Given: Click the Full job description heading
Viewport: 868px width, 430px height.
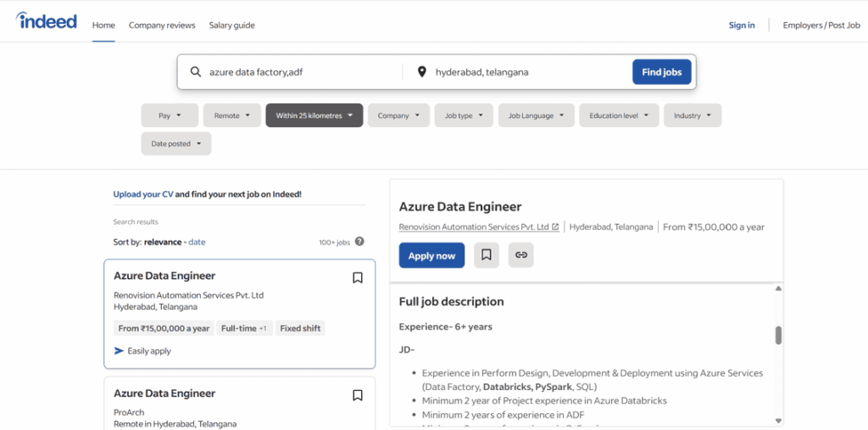Looking at the screenshot, I should [x=451, y=302].
